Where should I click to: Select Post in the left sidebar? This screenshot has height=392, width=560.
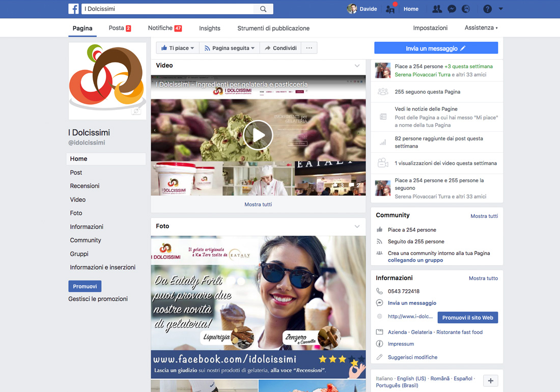(76, 173)
